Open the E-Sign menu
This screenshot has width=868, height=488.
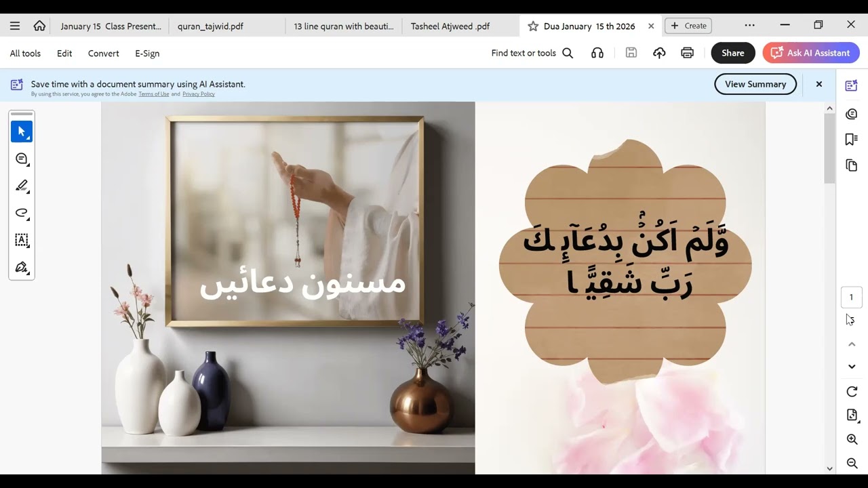tap(147, 53)
